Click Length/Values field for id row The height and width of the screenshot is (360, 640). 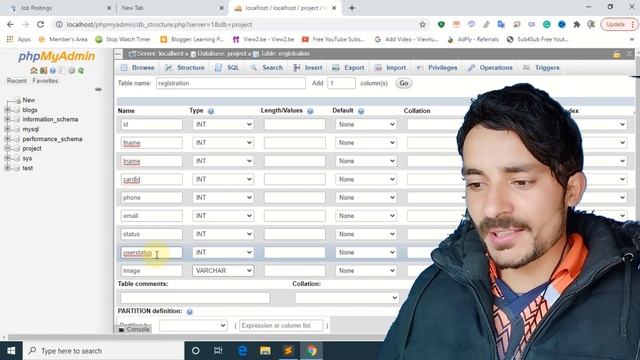pos(295,124)
